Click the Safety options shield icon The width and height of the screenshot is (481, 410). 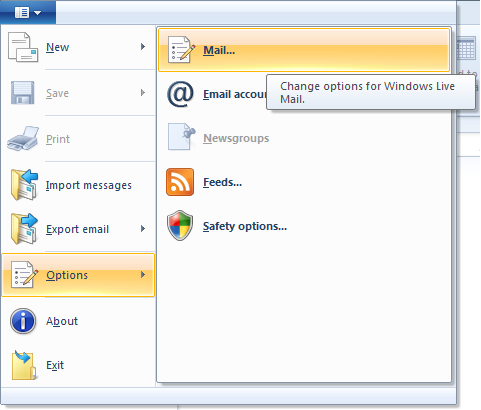(x=180, y=226)
